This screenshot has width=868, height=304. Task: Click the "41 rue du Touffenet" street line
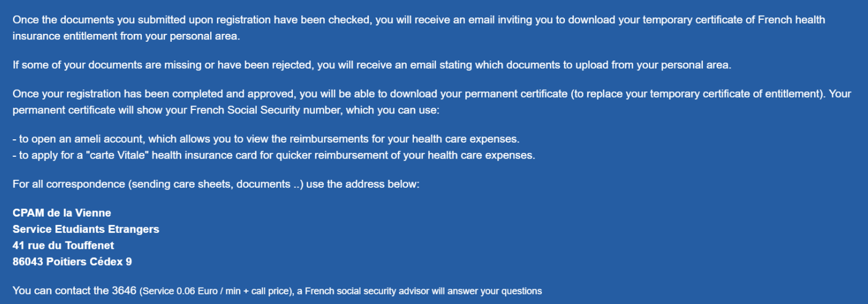click(63, 245)
